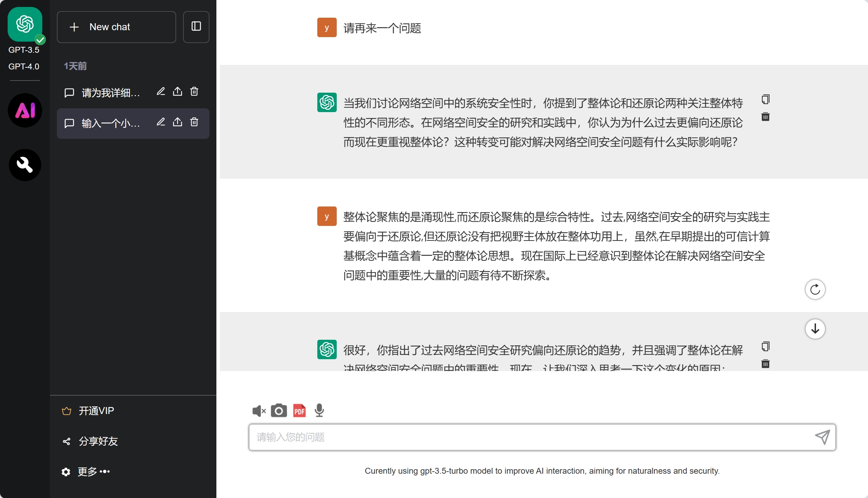Open the wrench tools sidebar icon
Image resolution: width=868 pixels, height=498 pixels.
coord(25,165)
